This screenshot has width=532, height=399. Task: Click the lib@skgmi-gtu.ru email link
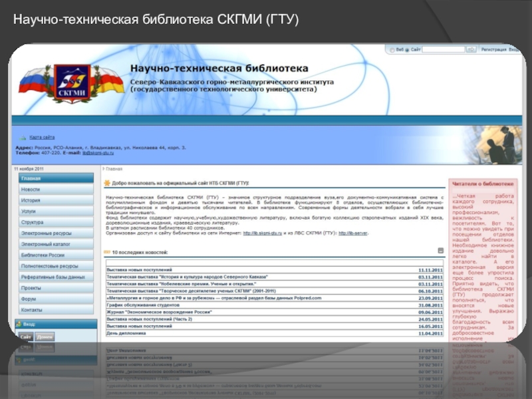[98, 153]
